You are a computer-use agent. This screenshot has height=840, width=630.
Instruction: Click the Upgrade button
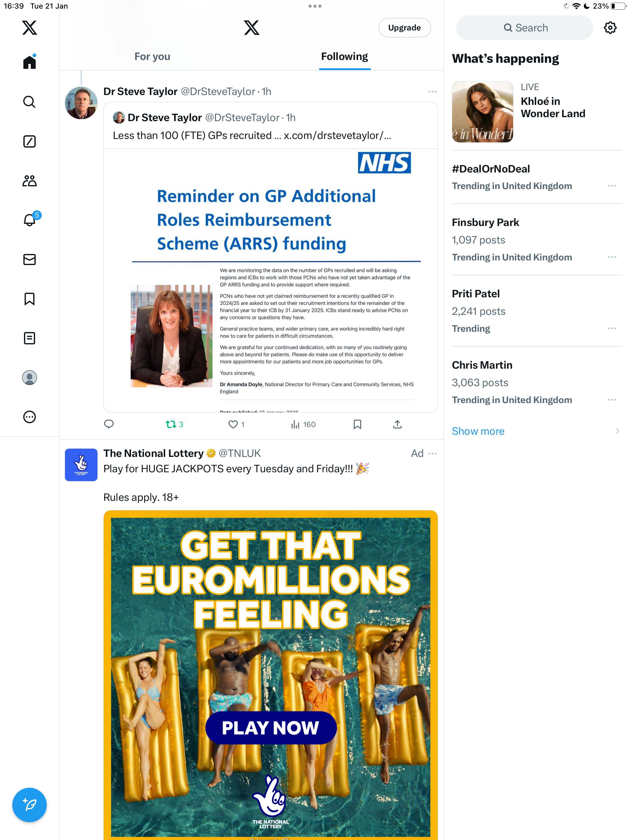point(404,28)
